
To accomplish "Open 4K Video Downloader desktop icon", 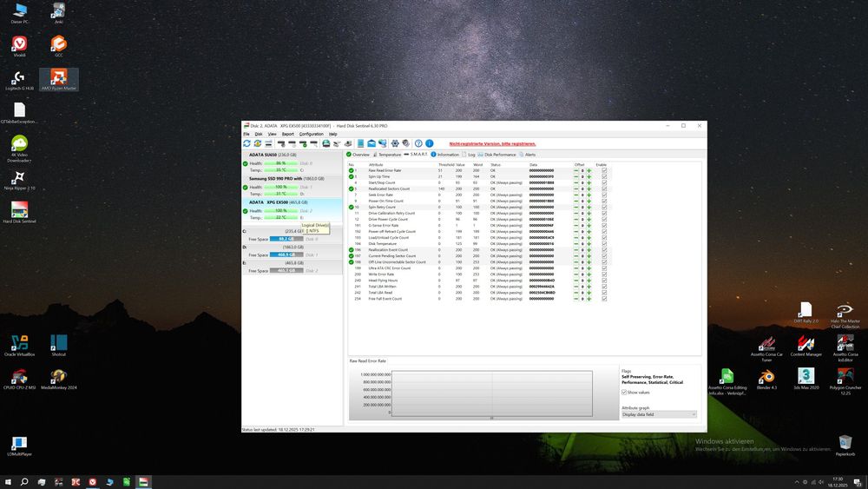I will [19, 149].
